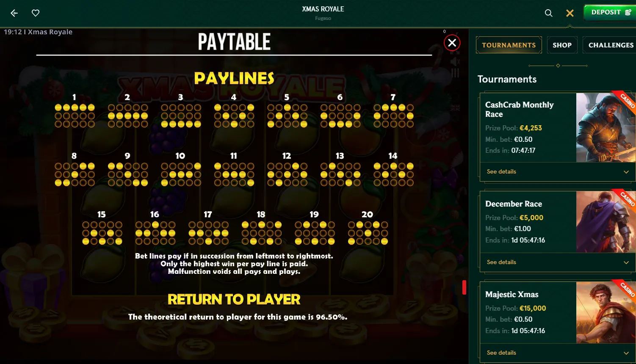Click See details under December Race
The height and width of the screenshot is (364, 636).
click(x=501, y=262)
